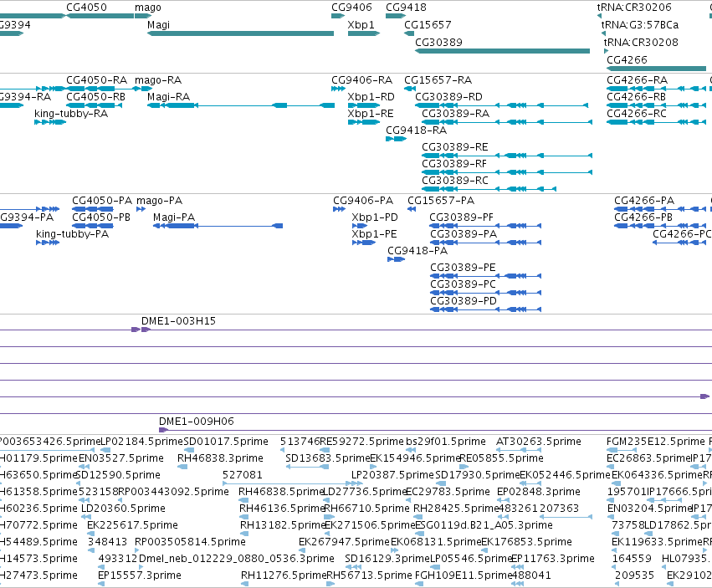
Task: Select the CG30389 gene bar
Action: 502,51
